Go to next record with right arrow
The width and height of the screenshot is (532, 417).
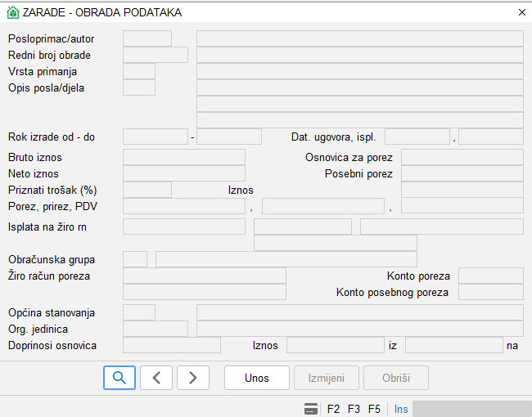[193, 378]
